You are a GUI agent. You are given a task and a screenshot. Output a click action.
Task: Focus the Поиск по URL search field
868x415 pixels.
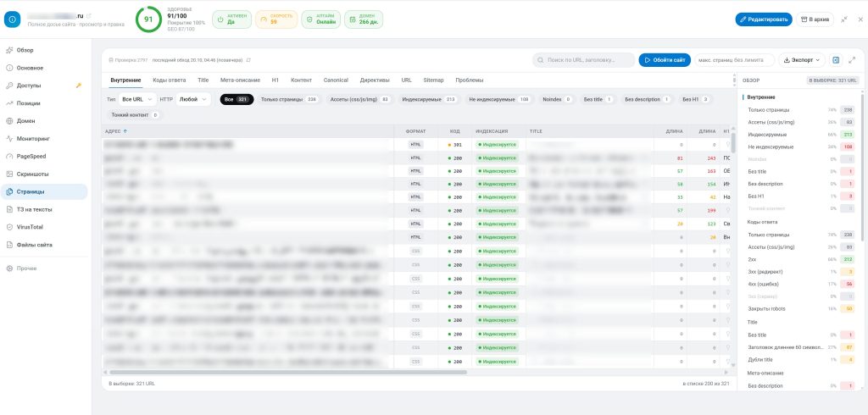click(x=583, y=60)
